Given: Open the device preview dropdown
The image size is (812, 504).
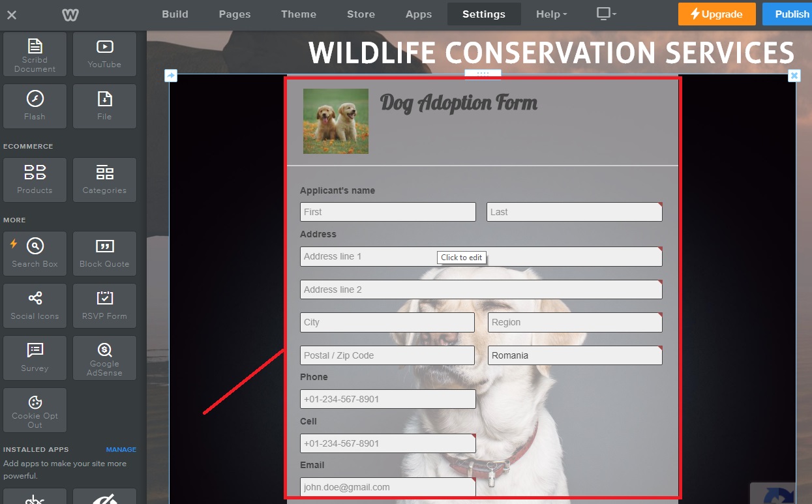Looking at the screenshot, I should 606,14.
